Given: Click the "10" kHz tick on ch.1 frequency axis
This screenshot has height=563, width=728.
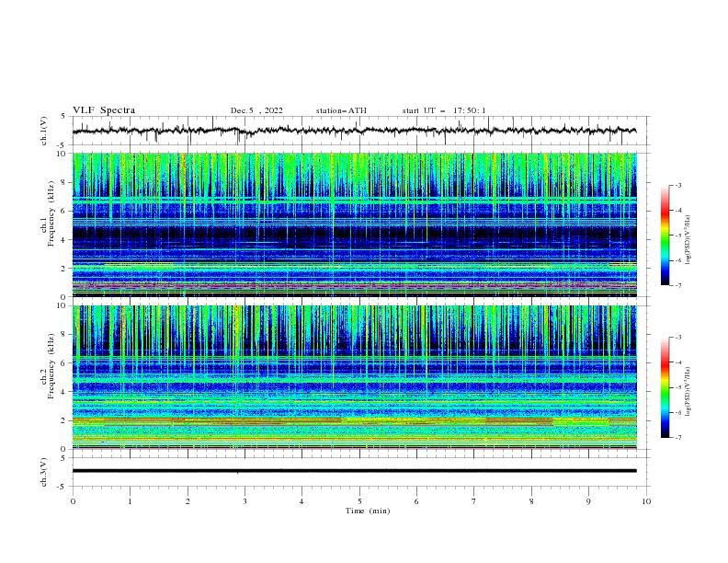Looking at the screenshot, I should 63,154.
